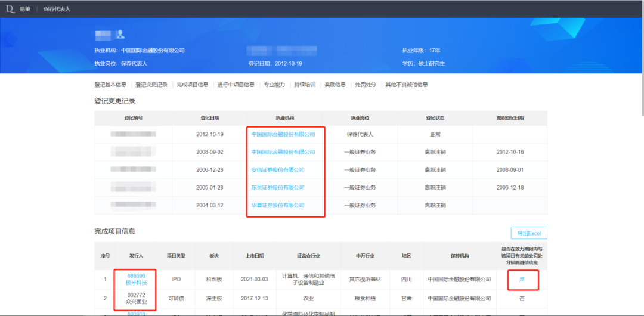Click the 保荐代表人 position cell in the table
The image size is (644, 316).
pos(360,134)
